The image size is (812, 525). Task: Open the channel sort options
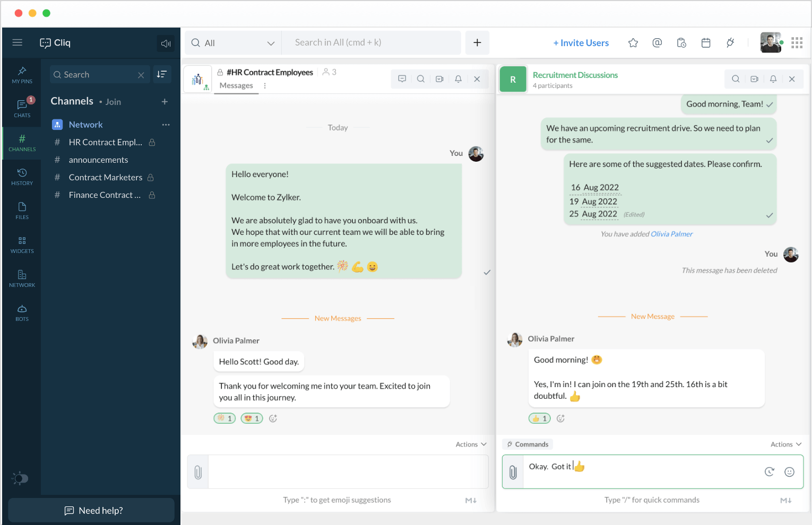point(162,74)
